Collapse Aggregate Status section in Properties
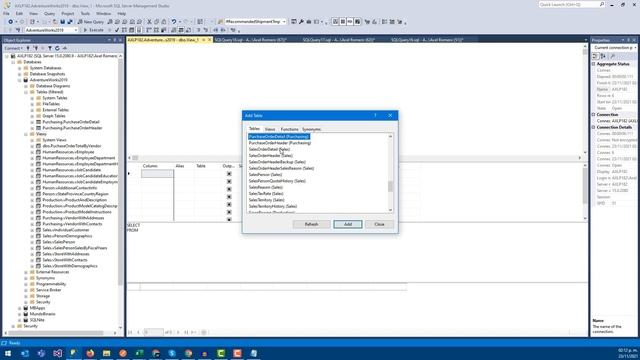640x360 pixels. (594, 64)
